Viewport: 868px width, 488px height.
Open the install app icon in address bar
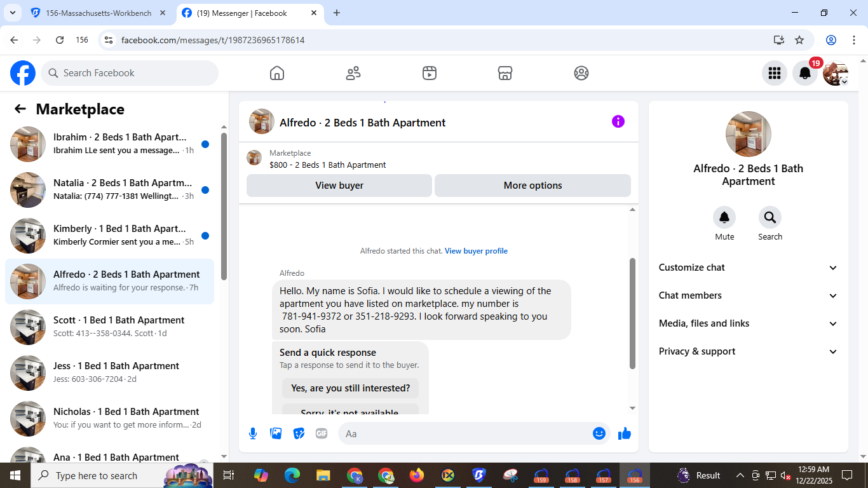click(x=779, y=40)
